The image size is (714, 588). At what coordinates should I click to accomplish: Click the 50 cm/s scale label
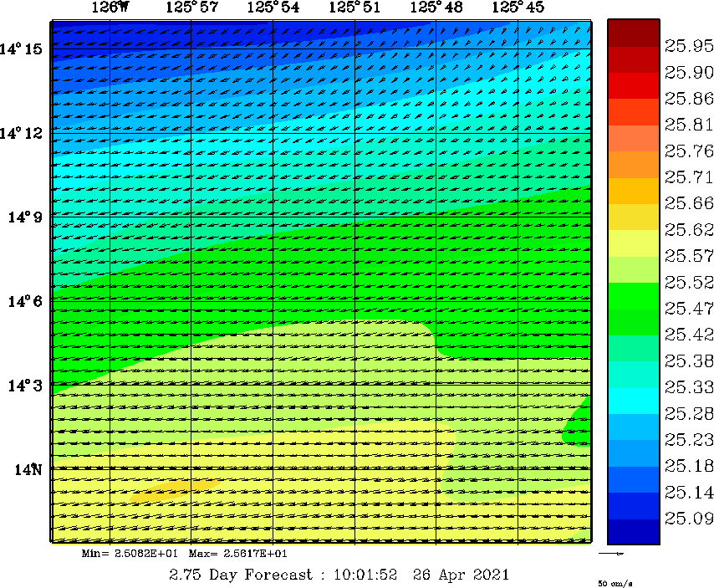click(615, 584)
